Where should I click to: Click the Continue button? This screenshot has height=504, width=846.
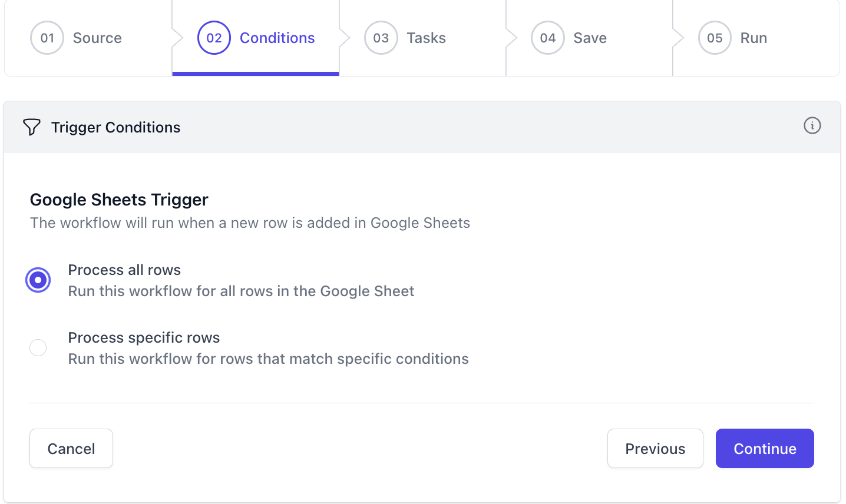765,449
